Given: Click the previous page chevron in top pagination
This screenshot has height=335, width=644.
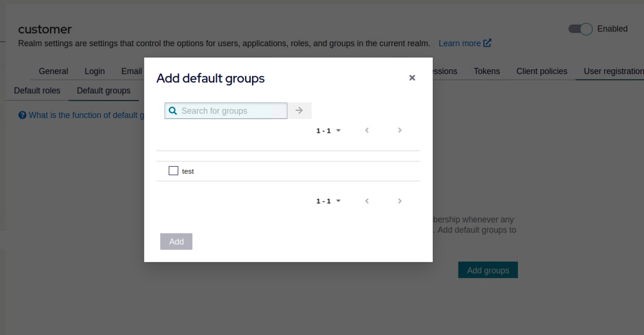Looking at the screenshot, I should point(367,130).
